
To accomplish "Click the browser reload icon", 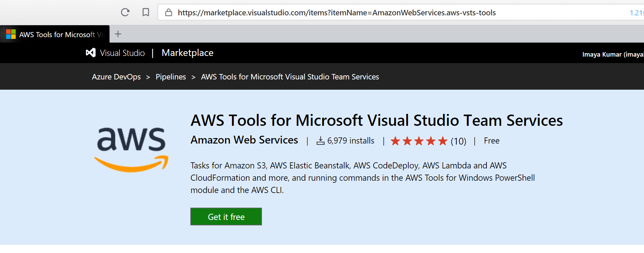I will [125, 12].
